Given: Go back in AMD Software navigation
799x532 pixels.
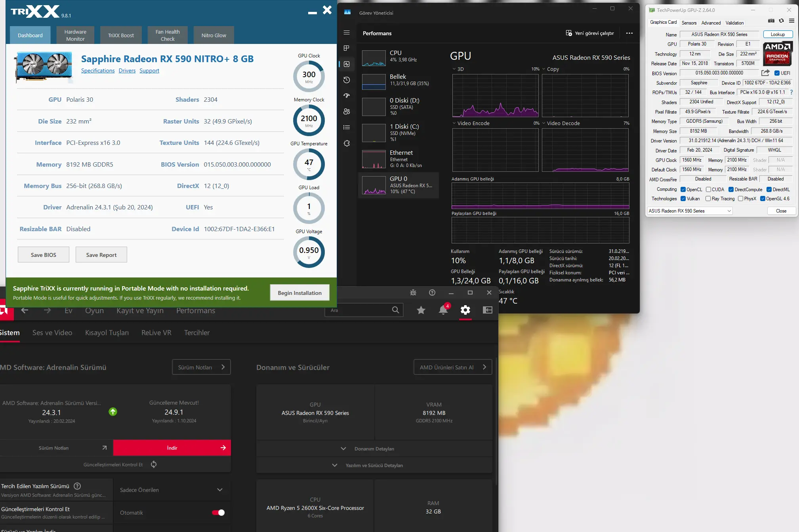Looking at the screenshot, I should tap(25, 310).
